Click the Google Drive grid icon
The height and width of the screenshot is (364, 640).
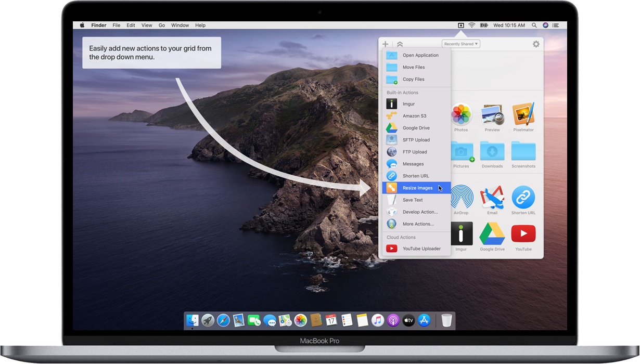[492, 233]
